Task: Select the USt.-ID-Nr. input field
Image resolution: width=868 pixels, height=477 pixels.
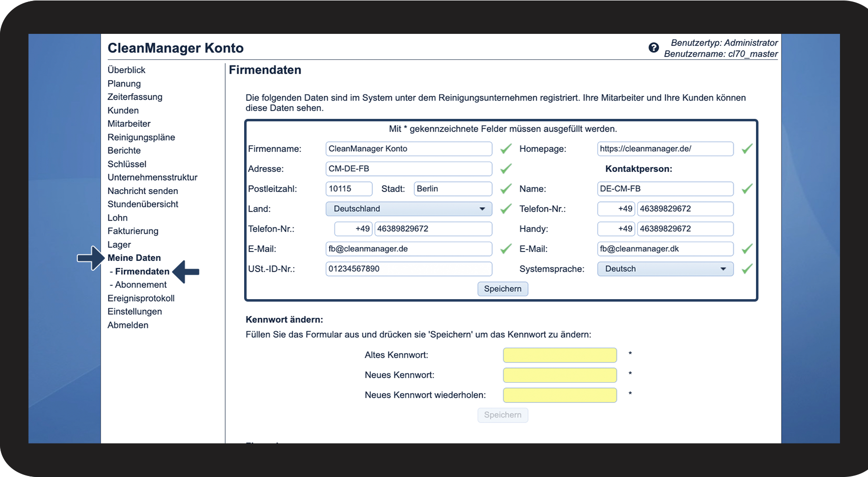Action: [x=409, y=269]
